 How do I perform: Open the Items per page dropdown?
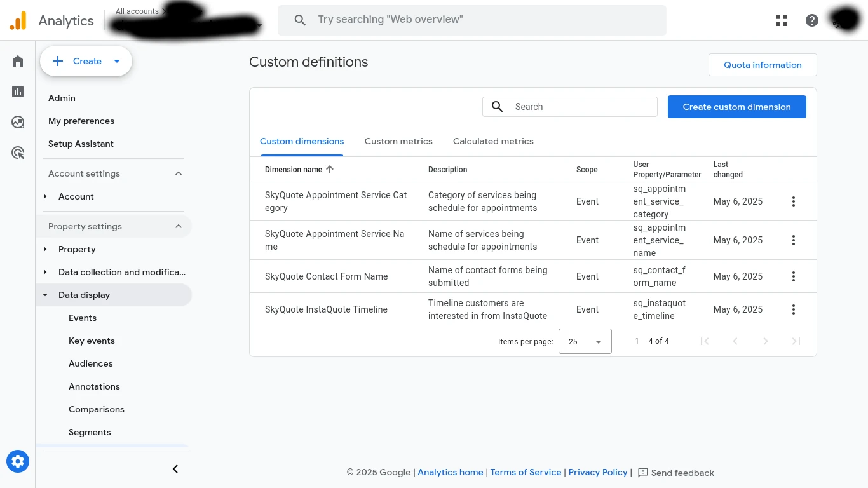click(x=585, y=341)
